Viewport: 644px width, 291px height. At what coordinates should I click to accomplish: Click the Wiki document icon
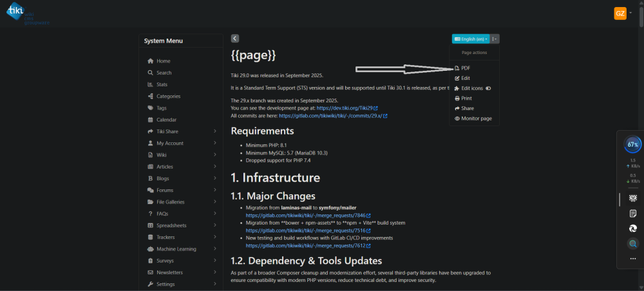(150, 155)
